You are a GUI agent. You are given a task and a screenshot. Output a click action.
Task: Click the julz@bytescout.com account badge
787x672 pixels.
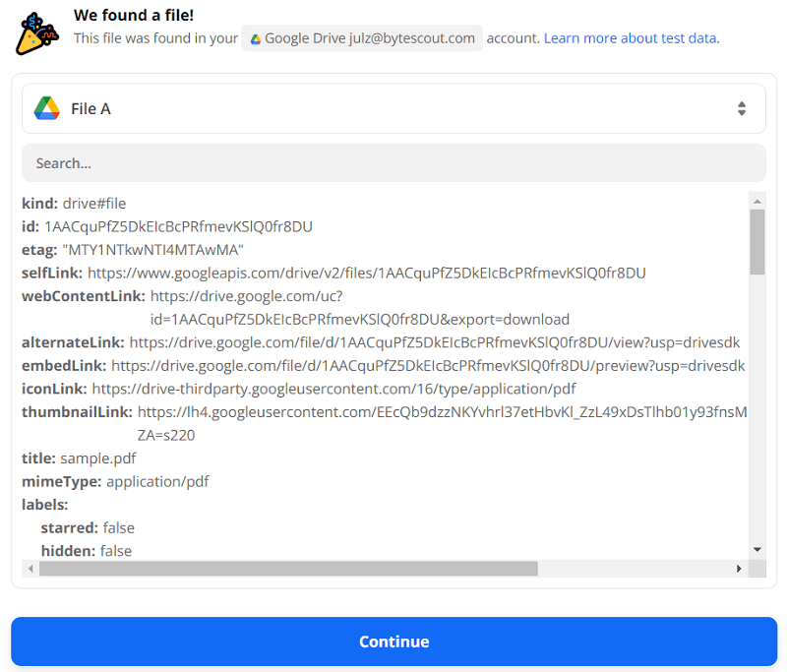tap(362, 38)
